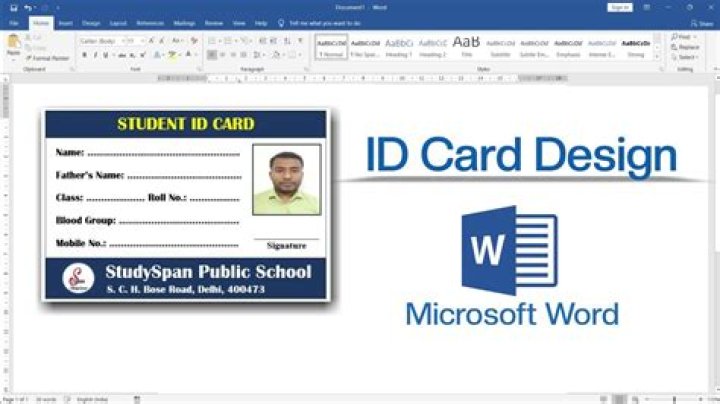Viewport: 720px width, 404px height.
Task: Click the Increase Indent icon
Action: (274, 41)
